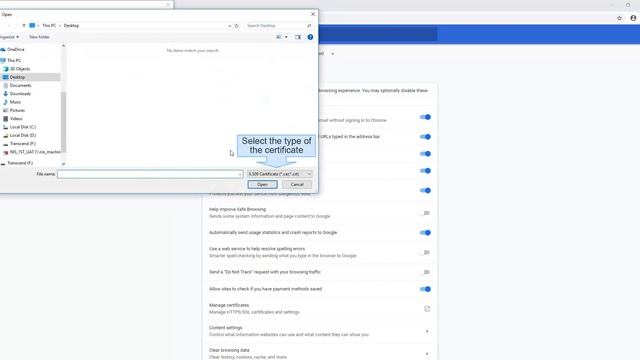Click the Up one level arrow in Open dialog
The width and height of the screenshot is (640, 360).
click(24, 26)
